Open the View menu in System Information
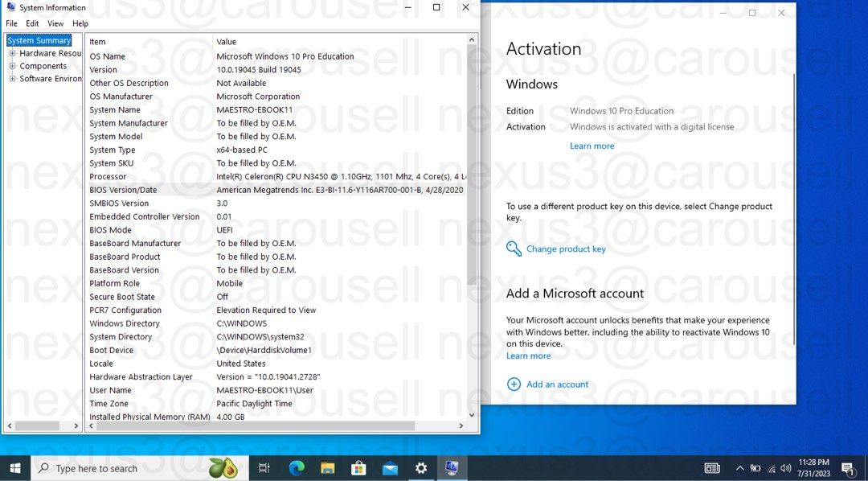Viewport: 868px width, 481px height. click(x=55, y=23)
